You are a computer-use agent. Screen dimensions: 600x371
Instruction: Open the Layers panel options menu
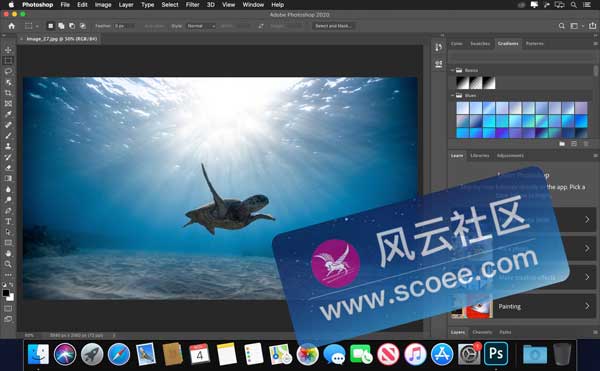coord(595,332)
